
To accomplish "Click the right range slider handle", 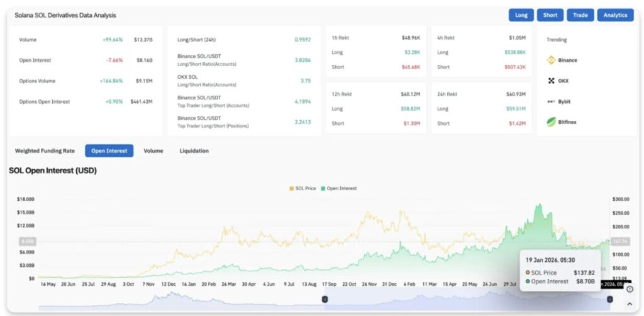I will pos(609,300).
